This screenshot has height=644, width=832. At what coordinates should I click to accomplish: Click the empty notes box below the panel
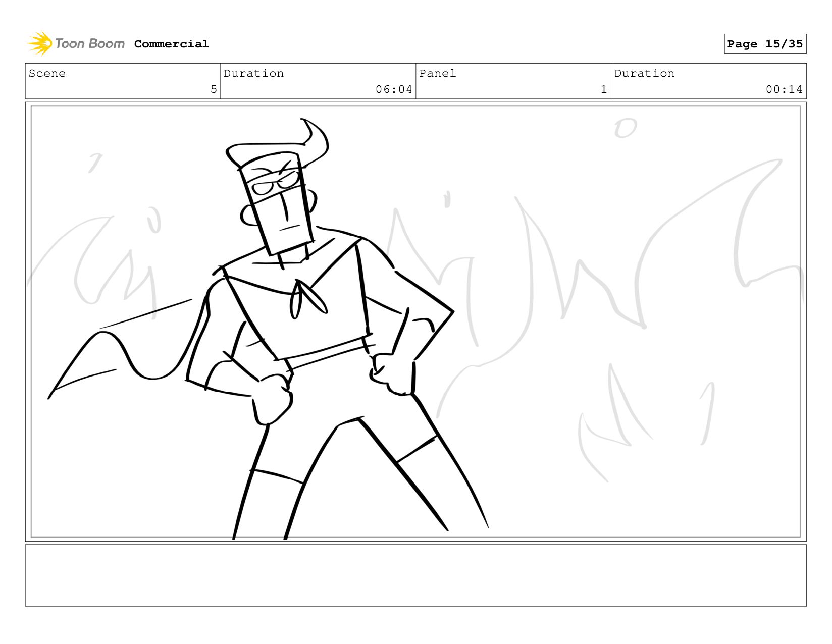point(415,575)
